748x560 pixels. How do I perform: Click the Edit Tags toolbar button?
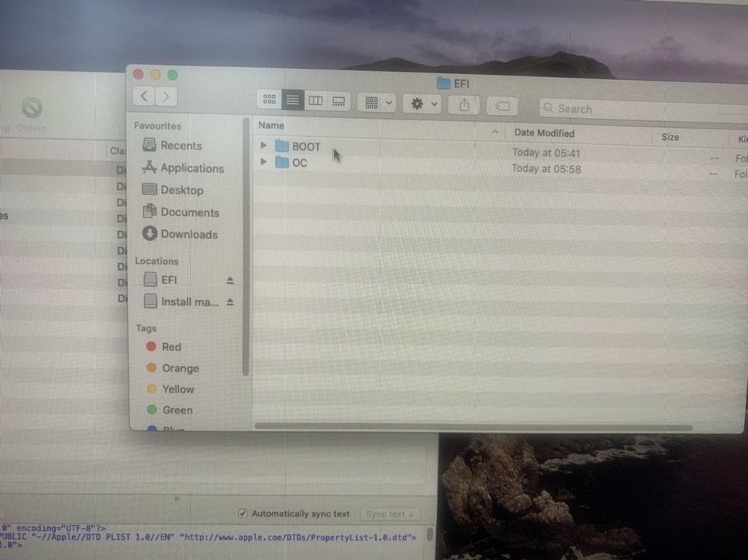pos(503,106)
